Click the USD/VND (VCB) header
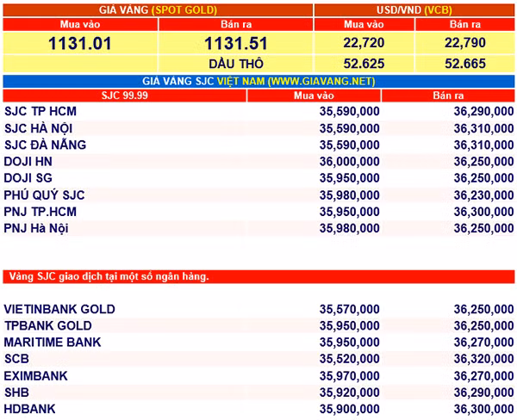 click(x=414, y=10)
